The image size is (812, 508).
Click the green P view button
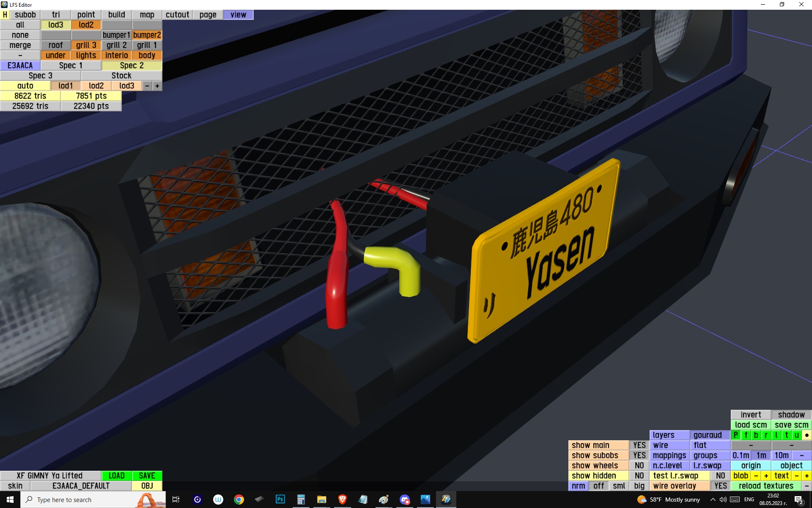(736, 435)
